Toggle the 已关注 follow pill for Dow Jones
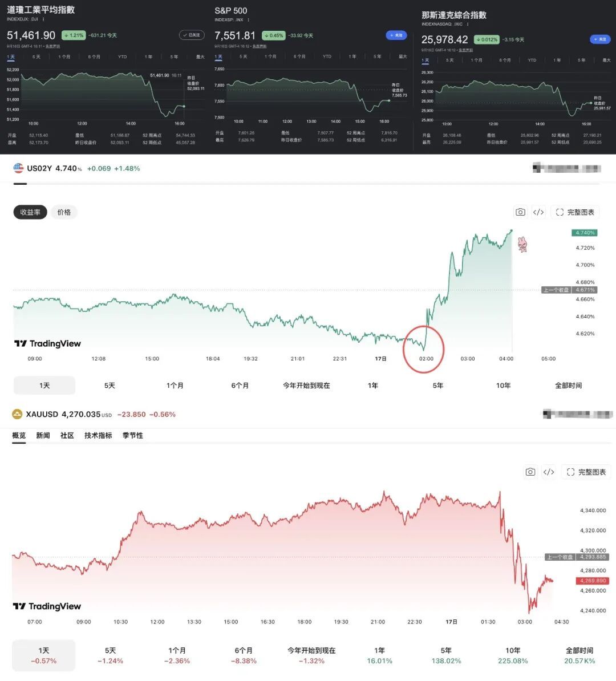This screenshot has width=616, height=681. click(192, 35)
